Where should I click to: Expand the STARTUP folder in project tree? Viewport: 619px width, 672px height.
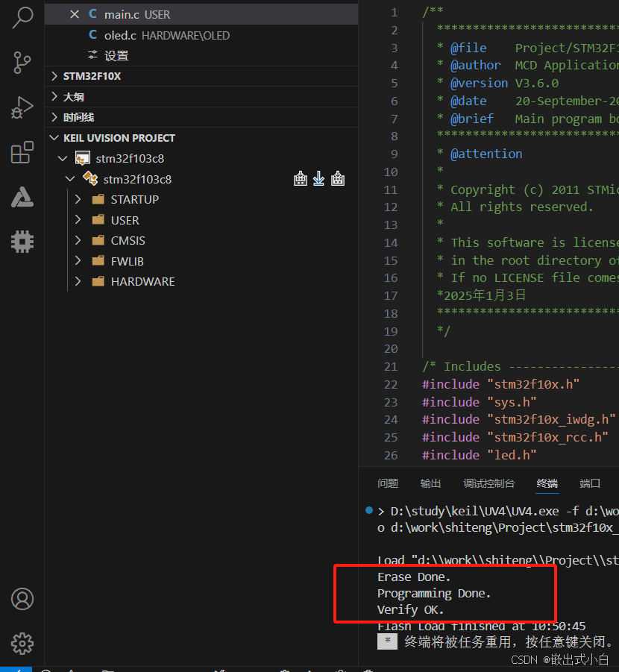pyautogui.click(x=134, y=200)
